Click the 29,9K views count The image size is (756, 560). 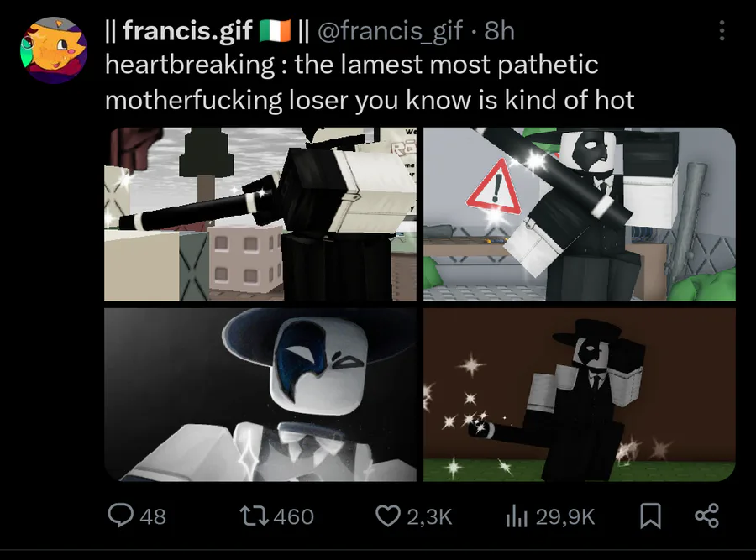pos(565,516)
